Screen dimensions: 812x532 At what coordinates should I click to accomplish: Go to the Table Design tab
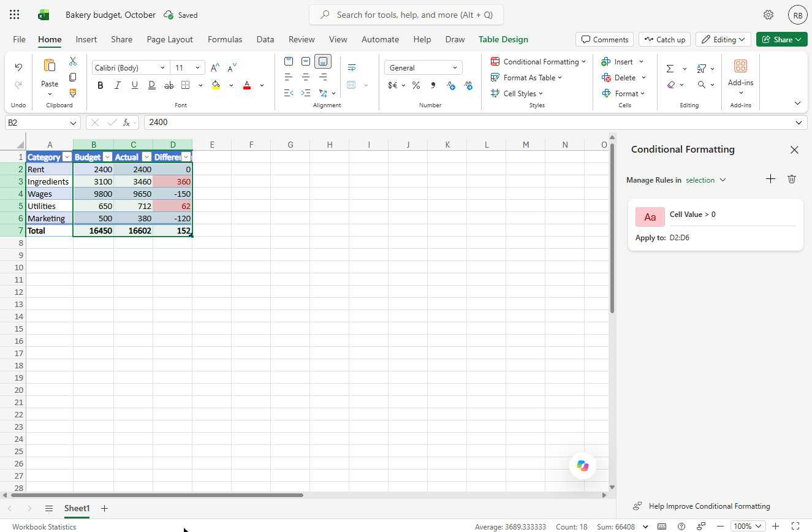pyautogui.click(x=503, y=39)
